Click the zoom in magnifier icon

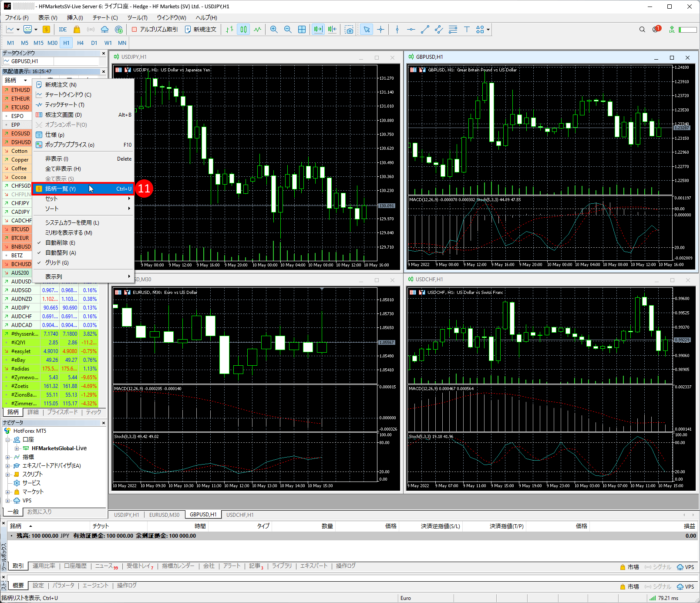274,30
